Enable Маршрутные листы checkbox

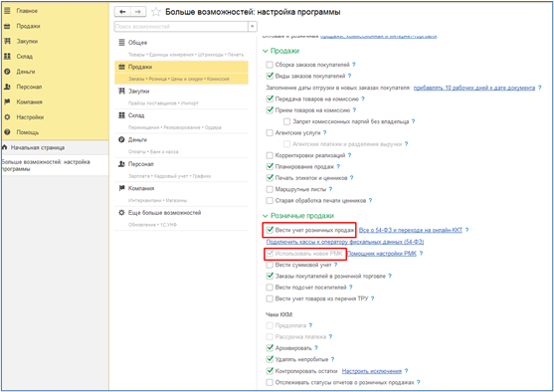270,189
